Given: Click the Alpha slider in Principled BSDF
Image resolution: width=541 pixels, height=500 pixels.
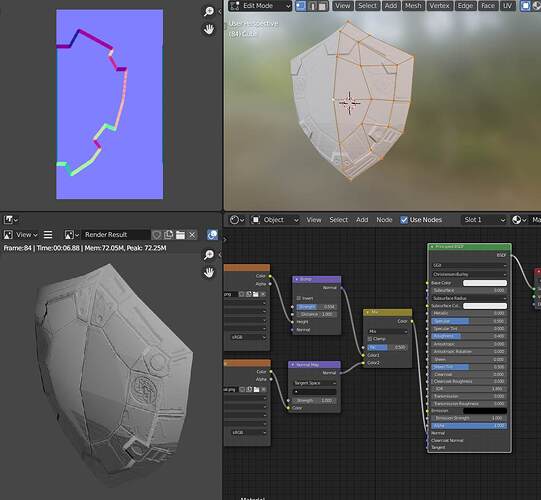Looking at the screenshot, I should click(469, 426).
